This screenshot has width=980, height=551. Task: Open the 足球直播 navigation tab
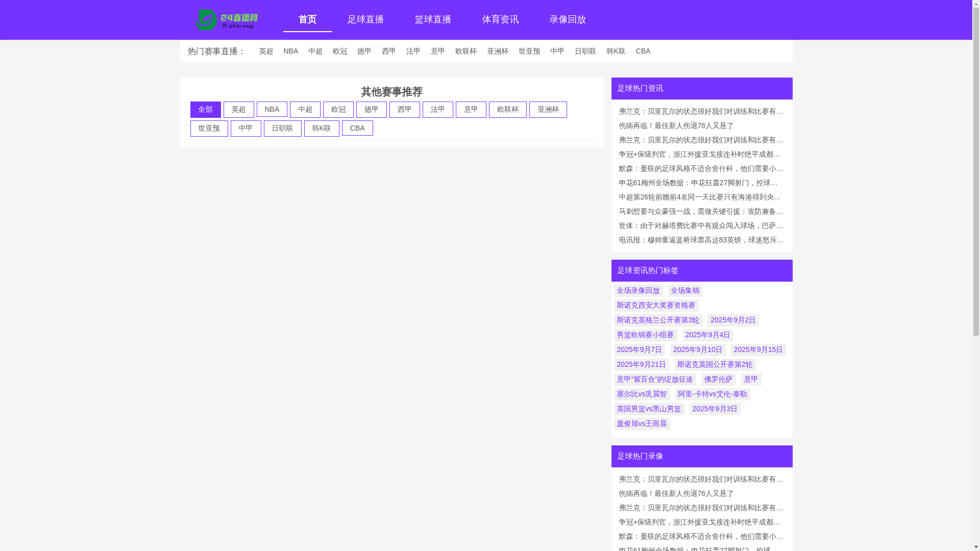(365, 20)
